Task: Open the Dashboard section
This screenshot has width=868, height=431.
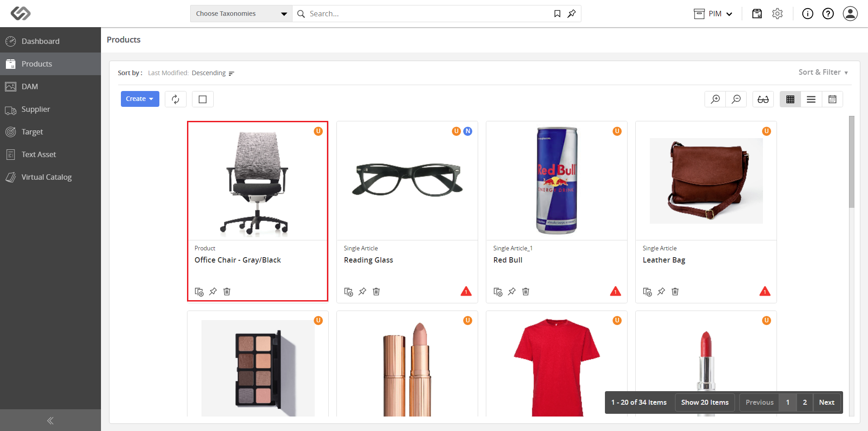Action: tap(50, 41)
